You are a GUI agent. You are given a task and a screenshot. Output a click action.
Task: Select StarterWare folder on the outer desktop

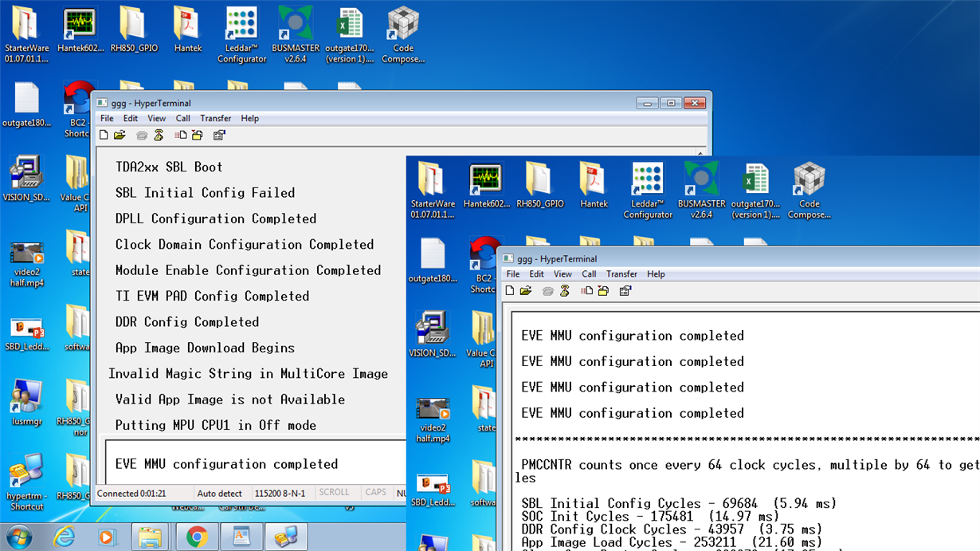pos(26,35)
